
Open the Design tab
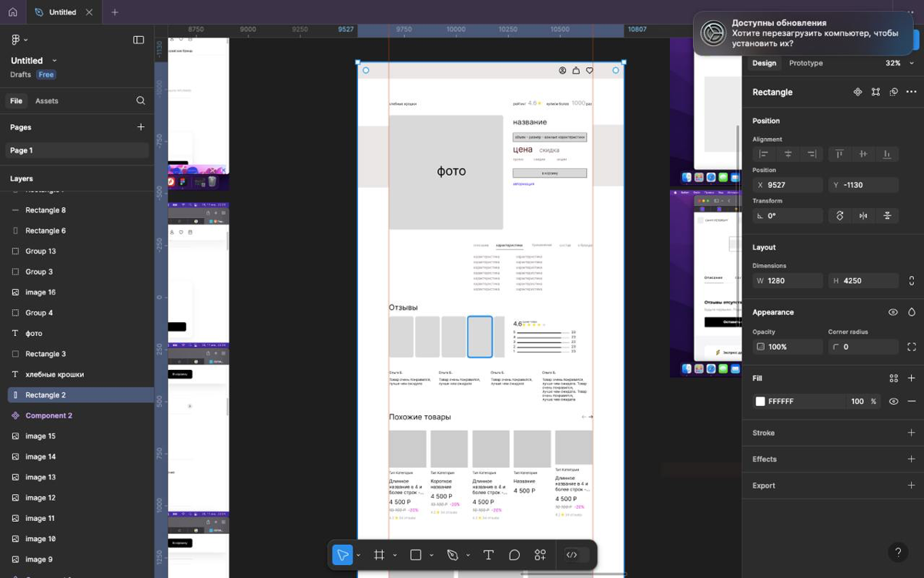764,63
